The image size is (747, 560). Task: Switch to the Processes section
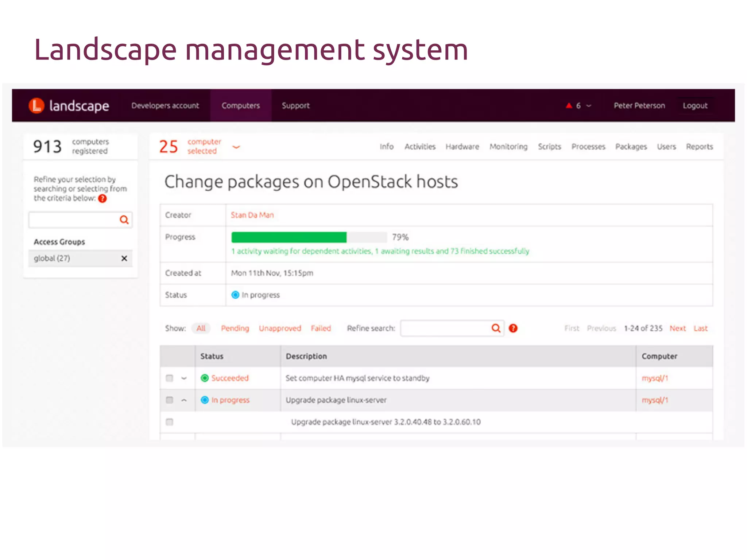click(588, 147)
